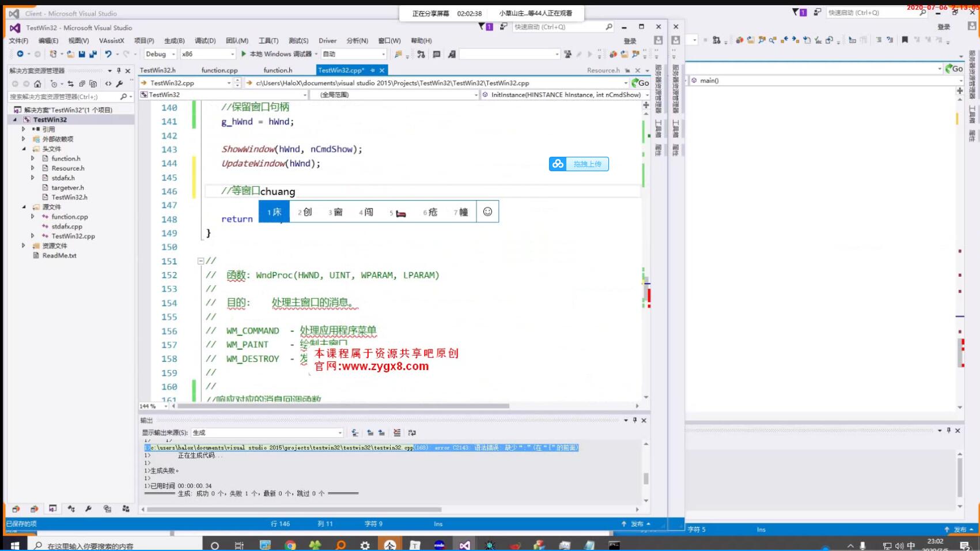
Task: Open the VAssistX menu
Action: point(111,40)
